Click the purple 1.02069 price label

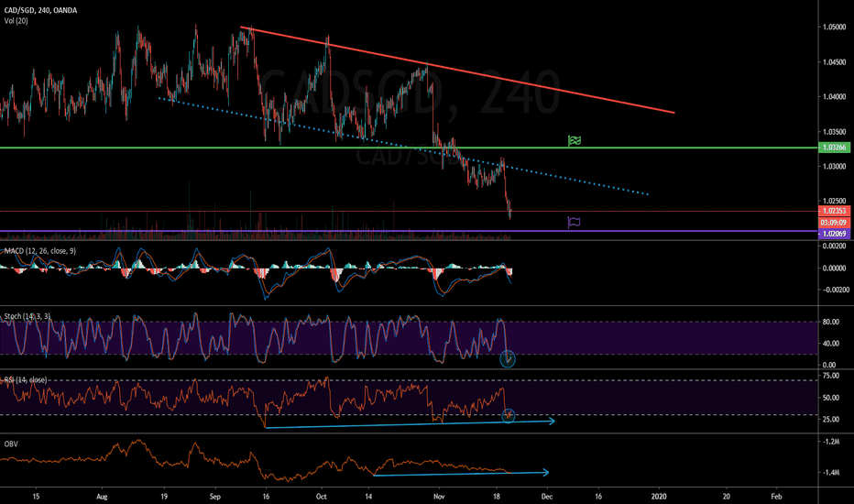click(835, 235)
